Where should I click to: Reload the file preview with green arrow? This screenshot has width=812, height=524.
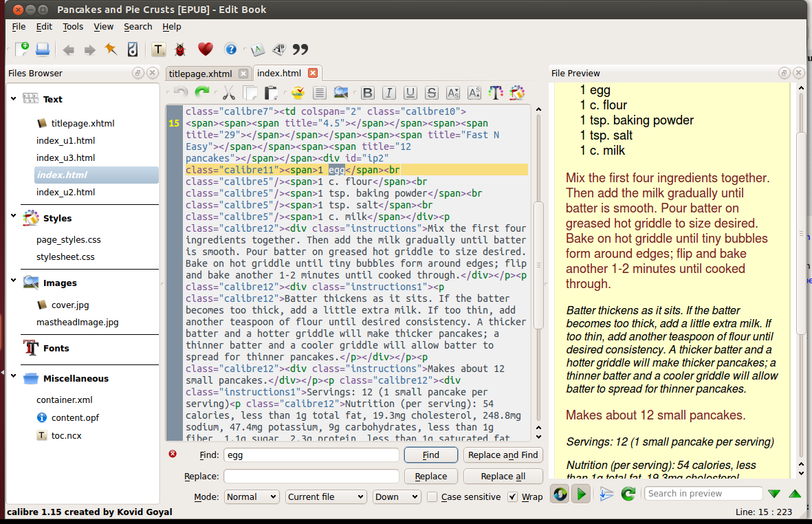(x=627, y=494)
